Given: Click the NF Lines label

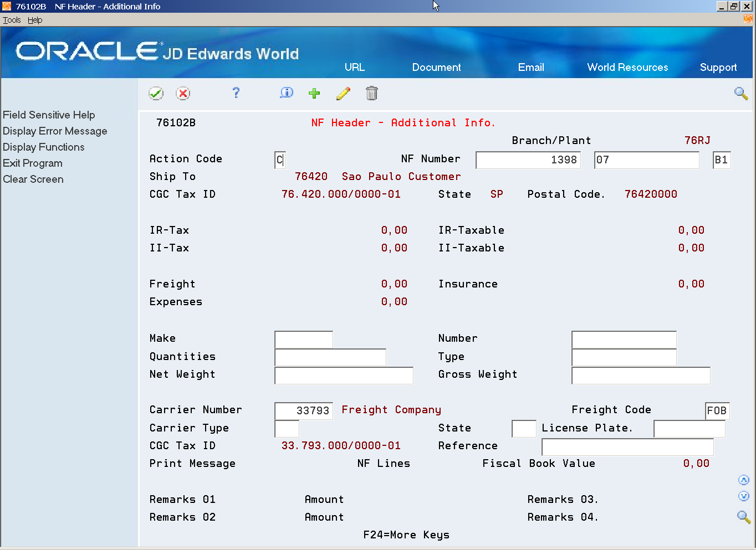Looking at the screenshot, I should (x=384, y=464).
